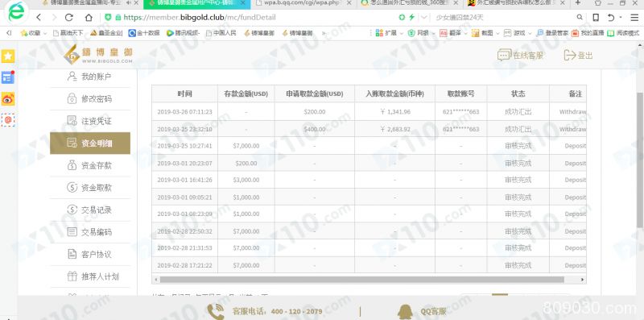Image resolution: width=644 pixels, height=320 pixels.
Task: Click the 2019-02-28 17:21:22 timestamp cell
Action: pyautogui.click(x=185, y=265)
